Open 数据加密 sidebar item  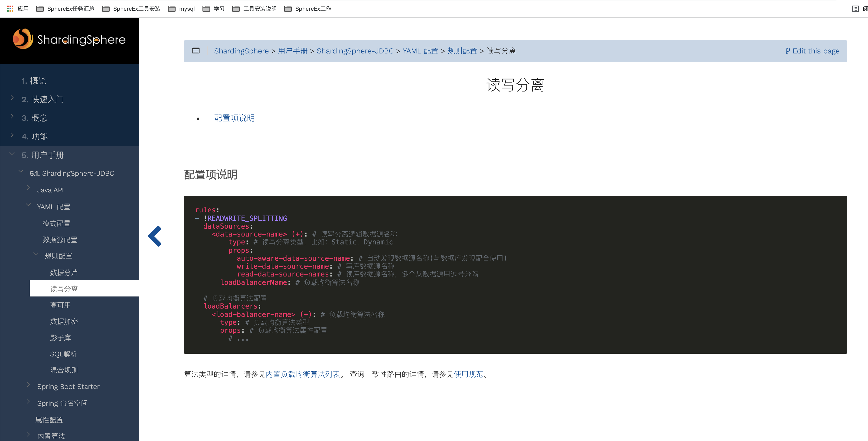click(x=64, y=321)
